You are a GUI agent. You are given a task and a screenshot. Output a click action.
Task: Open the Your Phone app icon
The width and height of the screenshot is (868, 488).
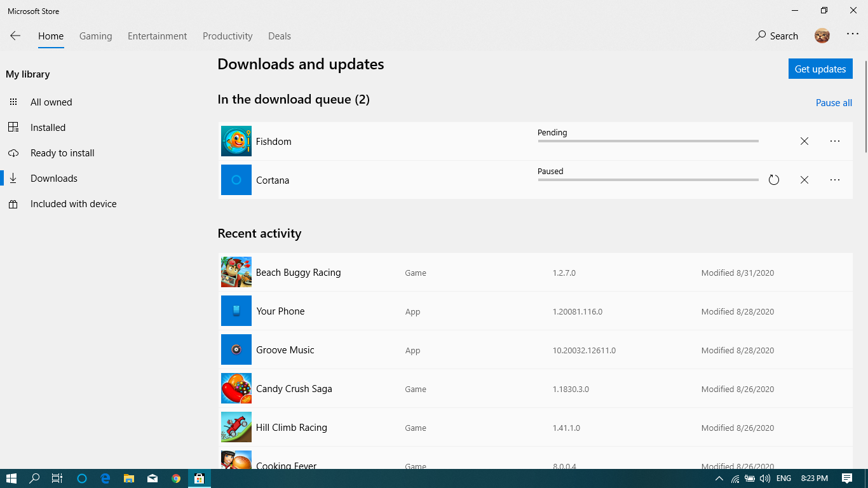coord(236,311)
